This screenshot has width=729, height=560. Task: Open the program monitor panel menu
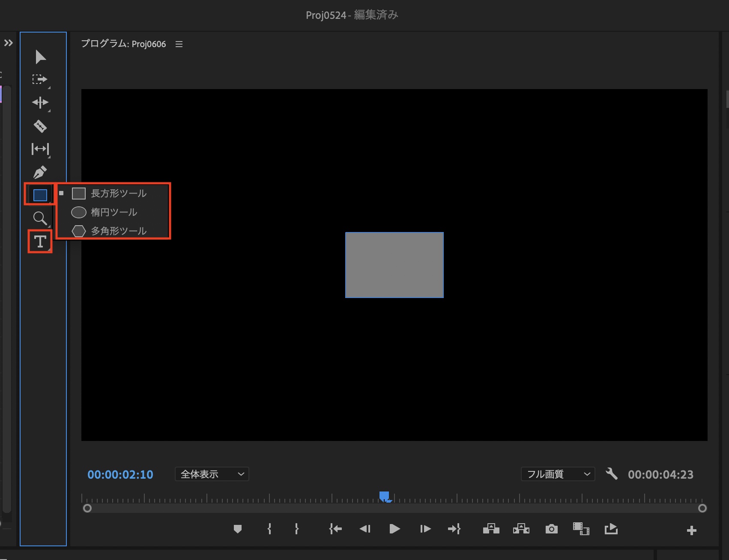[x=179, y=44]
